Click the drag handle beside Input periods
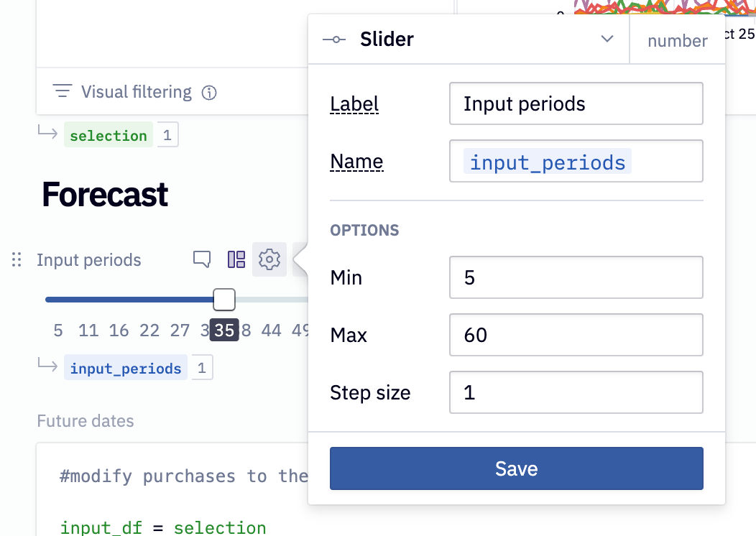 (16, 260)
